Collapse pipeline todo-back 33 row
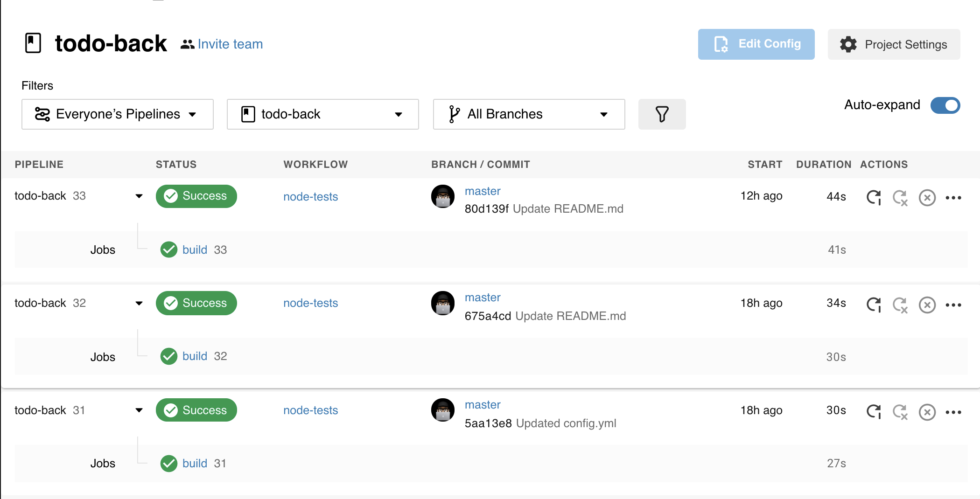 (x=139, y=196)
